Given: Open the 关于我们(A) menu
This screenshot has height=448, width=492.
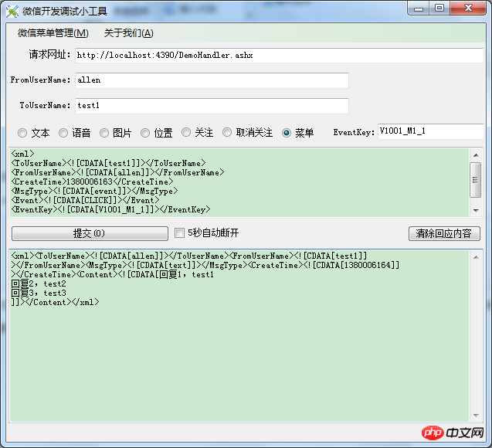Looking at the screenshot, I should pos(129,33).
